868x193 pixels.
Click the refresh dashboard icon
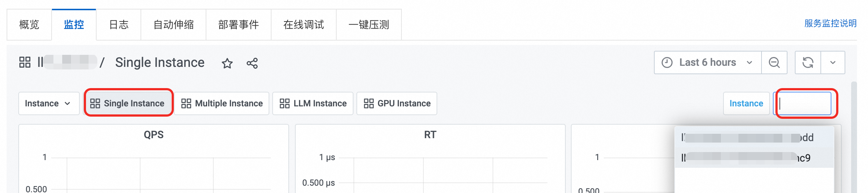[808, 63]
